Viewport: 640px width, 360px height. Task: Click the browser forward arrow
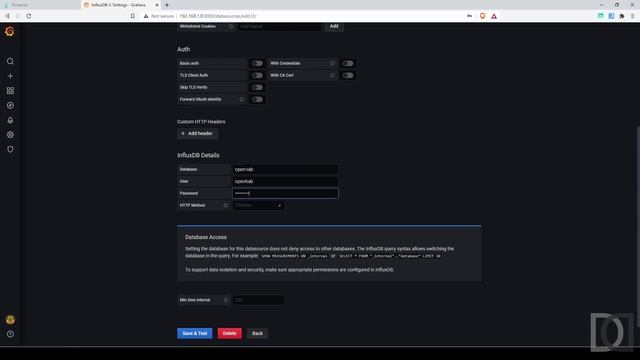point(18,16)
